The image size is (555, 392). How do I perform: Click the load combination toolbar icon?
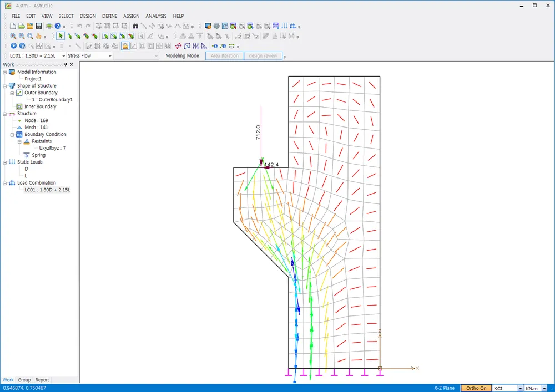[292, 26]
